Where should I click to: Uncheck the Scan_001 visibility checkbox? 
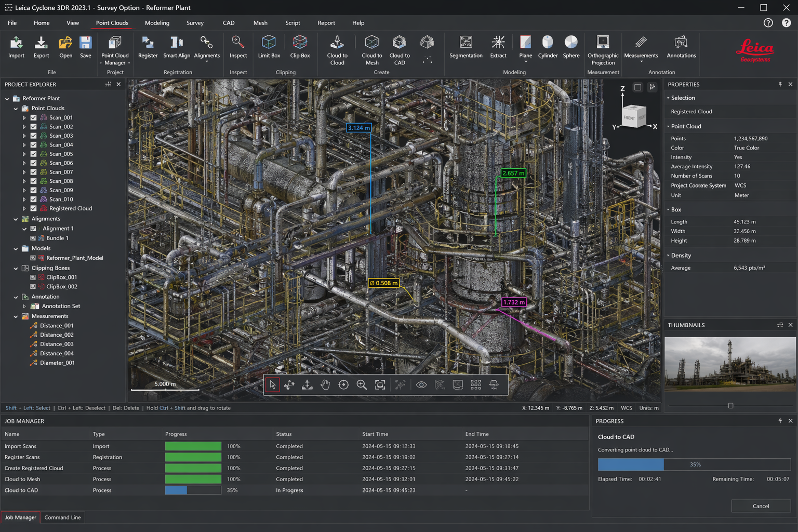(x=33, y=117)
